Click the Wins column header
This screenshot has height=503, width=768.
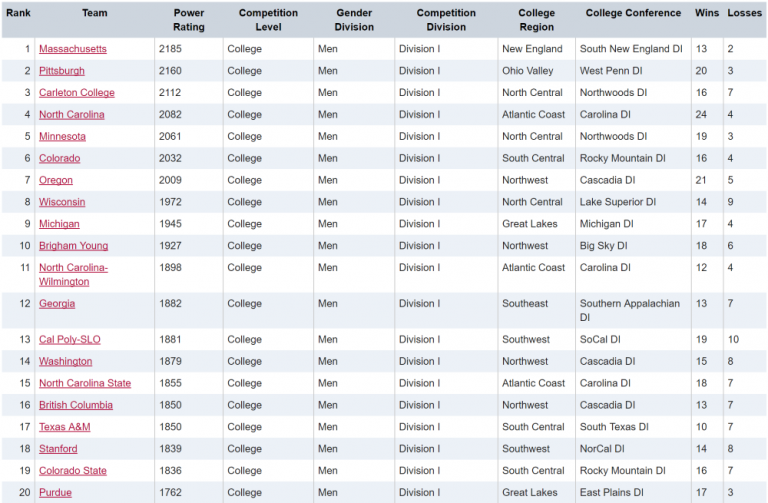coord(706,14)
